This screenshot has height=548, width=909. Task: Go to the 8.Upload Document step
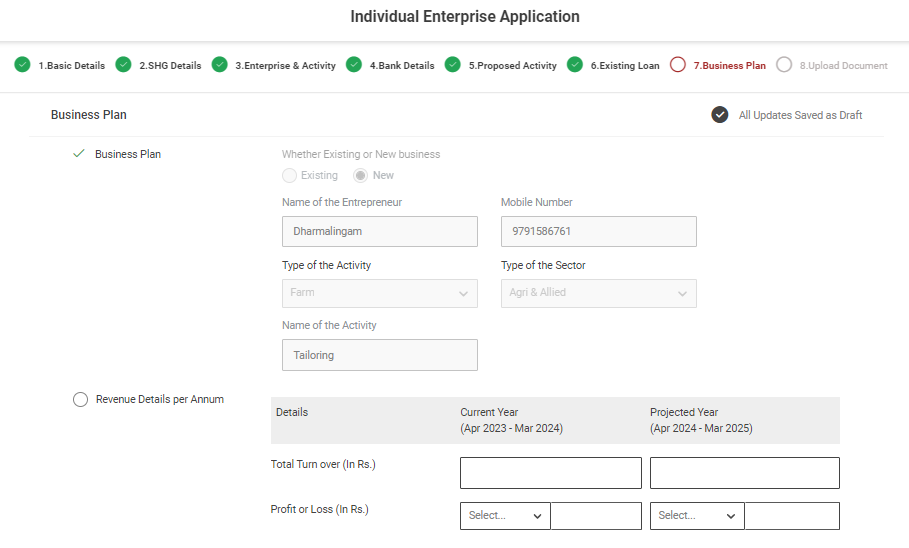coord(842,66)
